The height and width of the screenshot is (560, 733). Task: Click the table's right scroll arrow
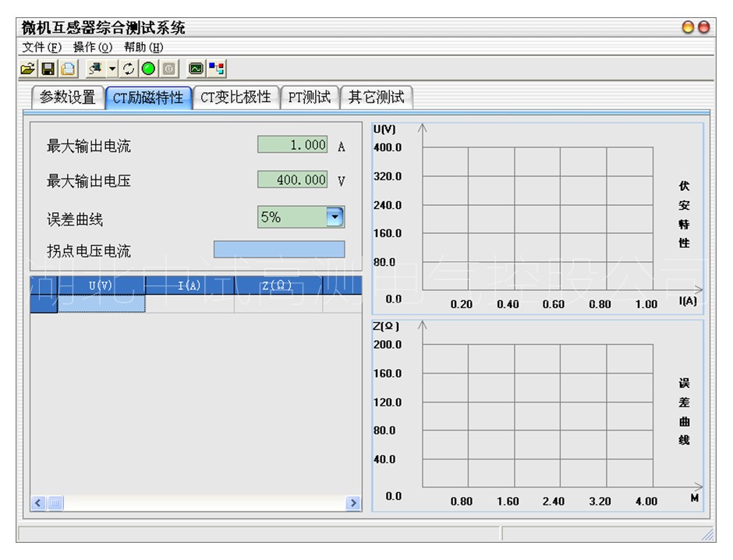[354, 504]
